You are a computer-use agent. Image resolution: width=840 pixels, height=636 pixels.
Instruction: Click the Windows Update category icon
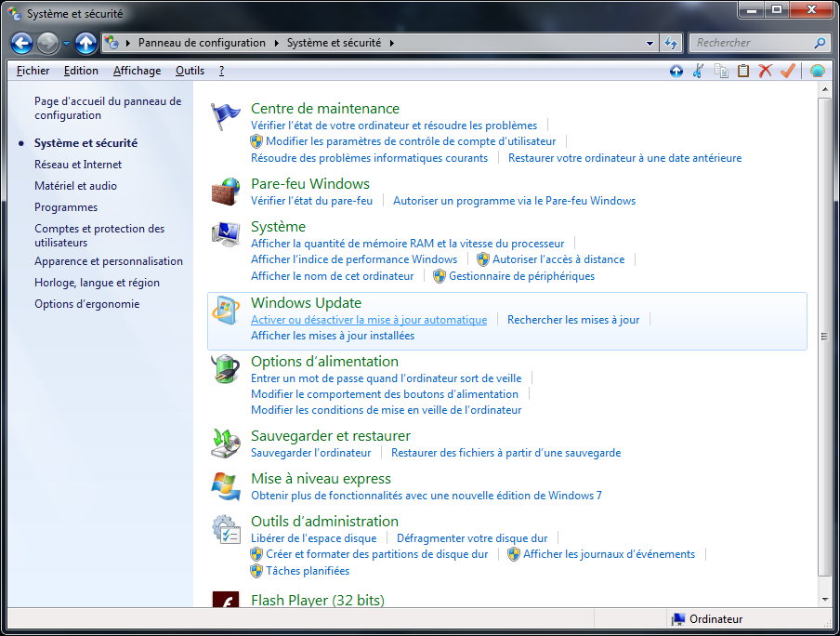[x=225, y=311]
